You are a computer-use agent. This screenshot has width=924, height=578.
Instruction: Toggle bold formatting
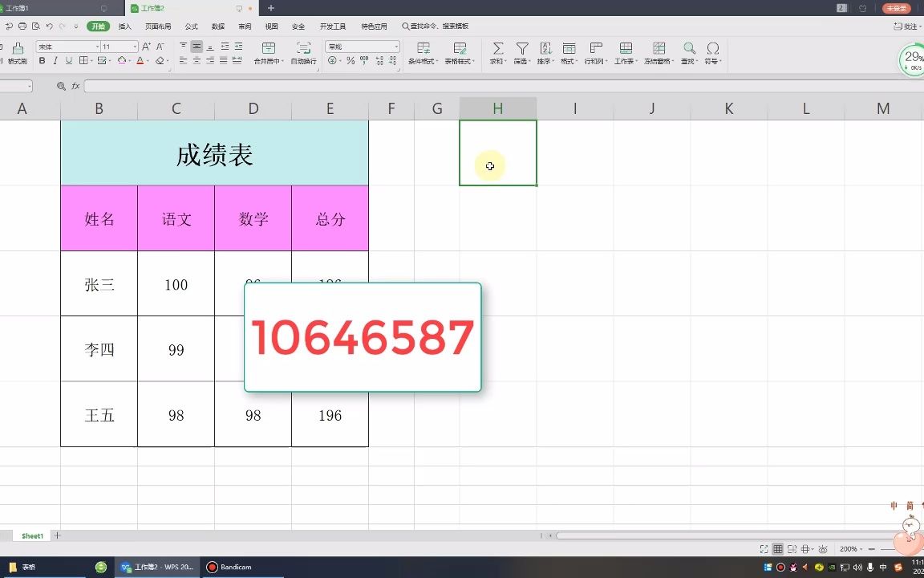pyautogui.click(x=42, y=61)
